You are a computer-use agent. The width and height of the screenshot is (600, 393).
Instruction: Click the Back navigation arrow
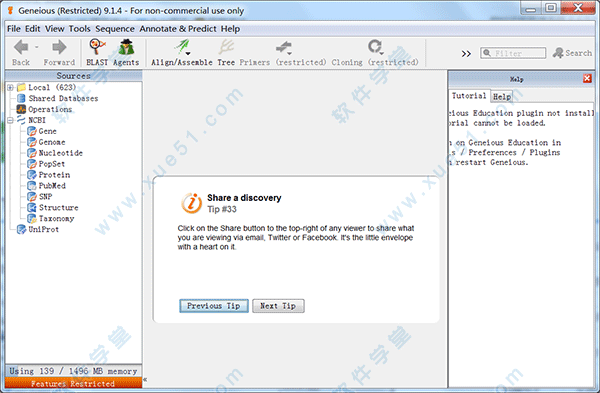[x=21, y=47]
